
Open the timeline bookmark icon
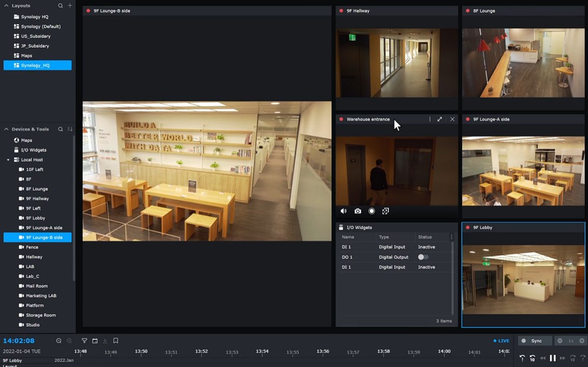point(116,341)
